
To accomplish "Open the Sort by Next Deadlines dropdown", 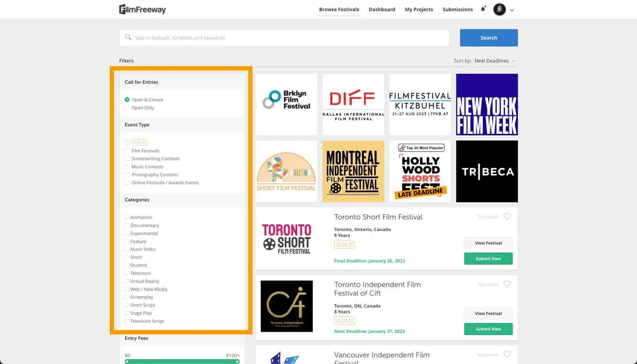I will coord(494,61).
